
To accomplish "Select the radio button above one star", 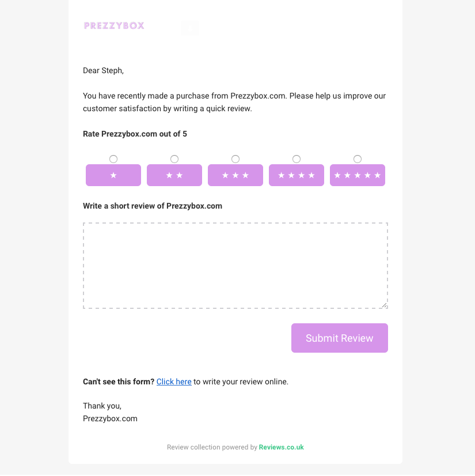I will [113, 159].
